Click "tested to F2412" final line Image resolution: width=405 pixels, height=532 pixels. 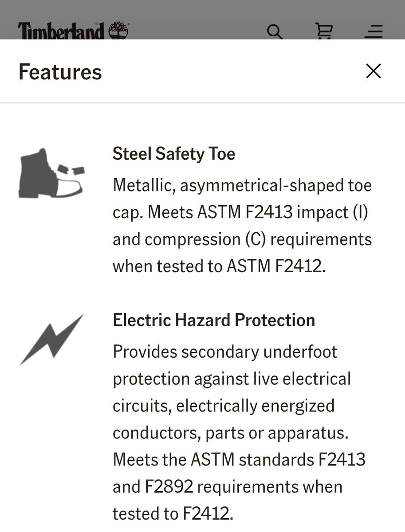pos(173,513)
